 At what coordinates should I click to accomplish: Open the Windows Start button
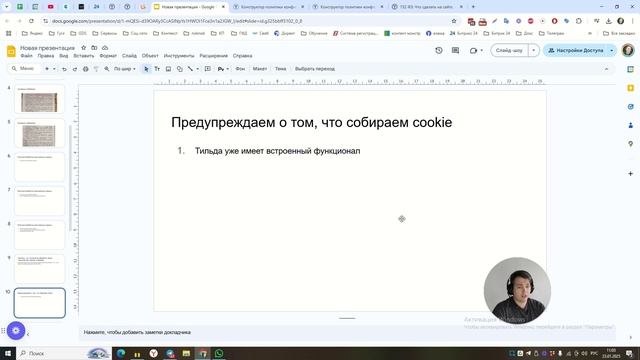(x=8, y=353)
